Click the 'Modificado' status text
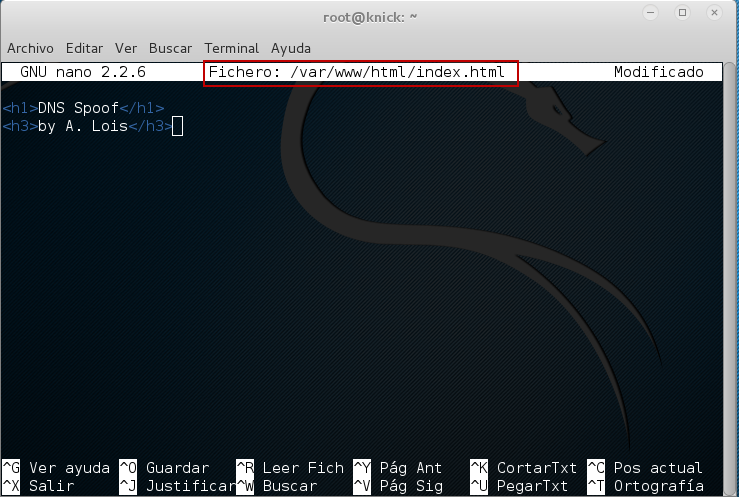Screen dimensions: 739x497 [x=658, y=72]
